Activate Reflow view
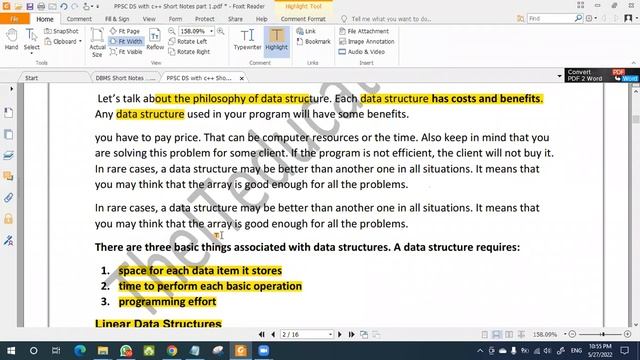This screenshot has width=640, height=360. [x=155, y=40]
